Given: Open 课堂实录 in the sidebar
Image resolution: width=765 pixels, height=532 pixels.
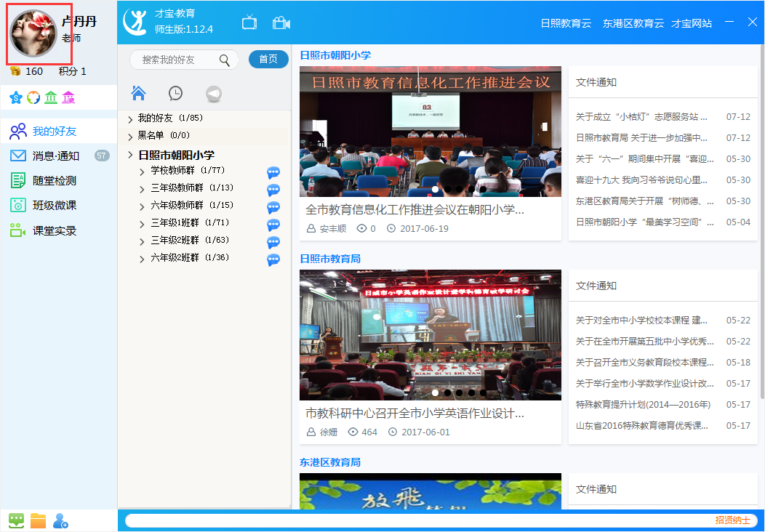Looking at the screenshot, I should (59, 230).
